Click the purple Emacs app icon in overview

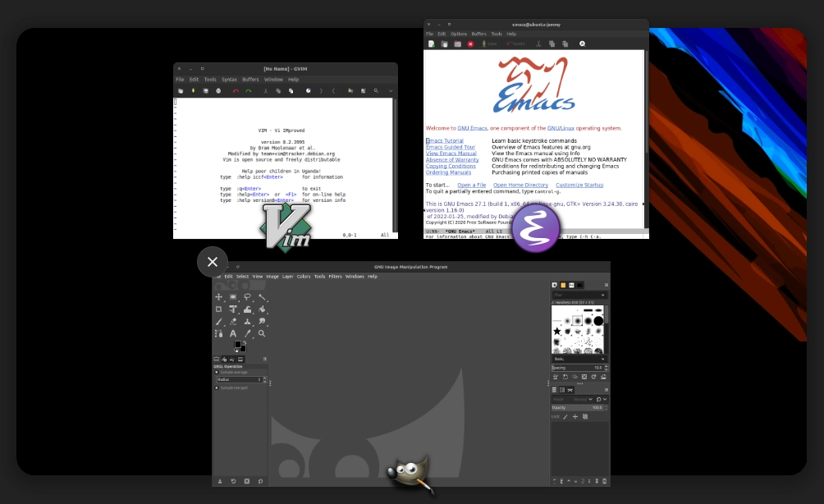point(536,229)
